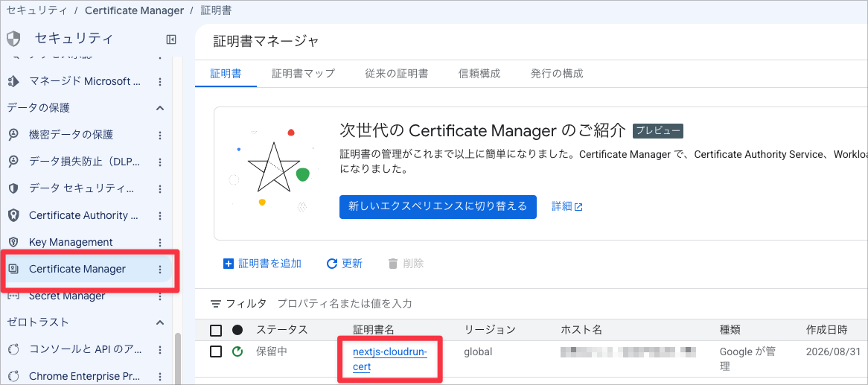The width and height of the screenshot is (868, 385).
Task: Click the global region cell
Action: [478, 351]
